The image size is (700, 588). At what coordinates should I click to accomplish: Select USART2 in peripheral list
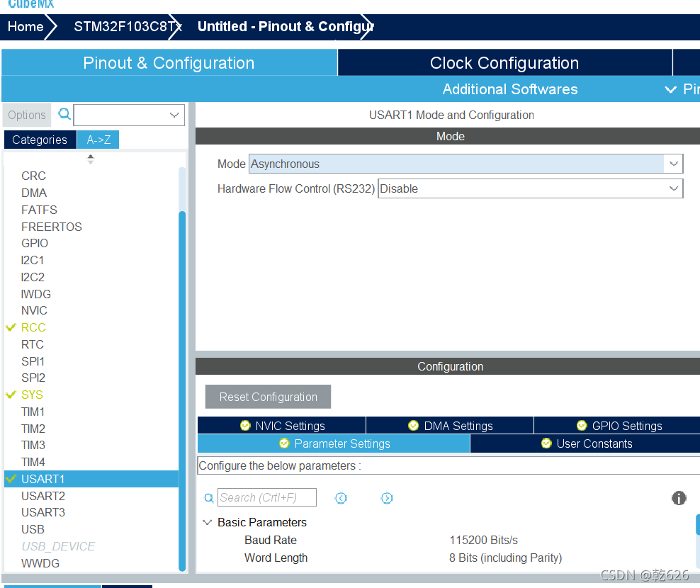(x=43, y=496)
